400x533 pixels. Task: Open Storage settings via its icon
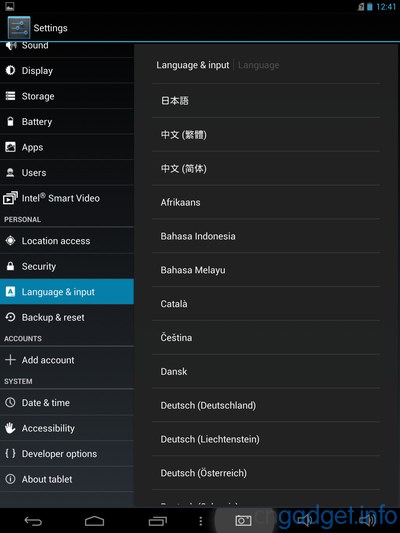11,96
